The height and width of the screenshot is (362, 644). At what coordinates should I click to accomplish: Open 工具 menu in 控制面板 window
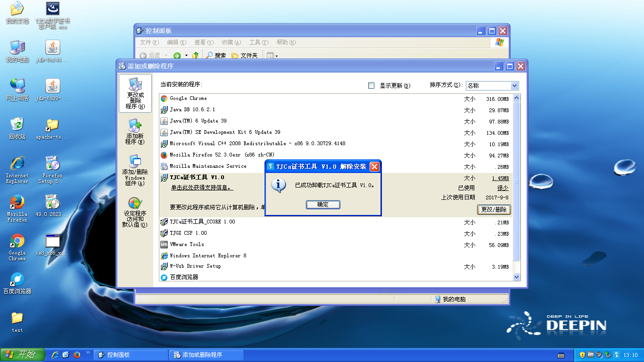[258, 42]
